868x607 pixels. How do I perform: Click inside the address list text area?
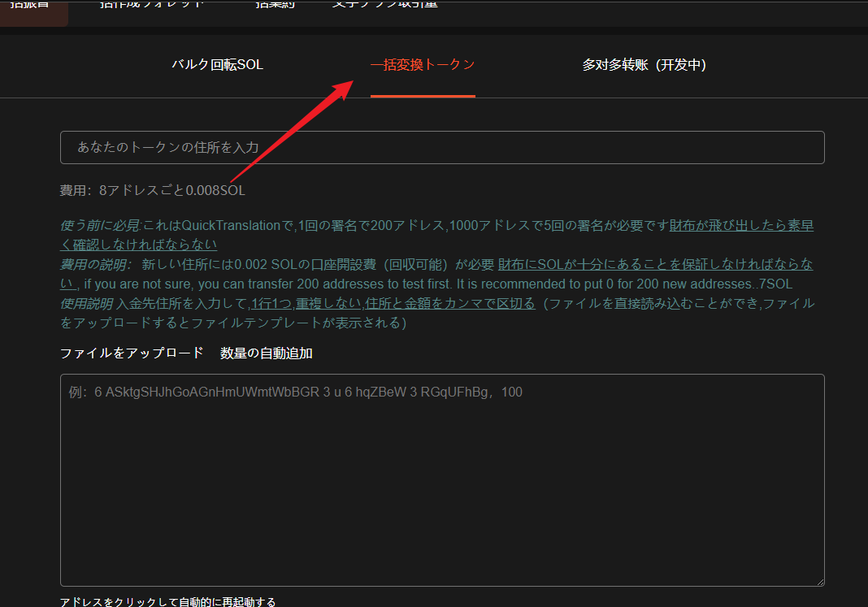[442, 479]
